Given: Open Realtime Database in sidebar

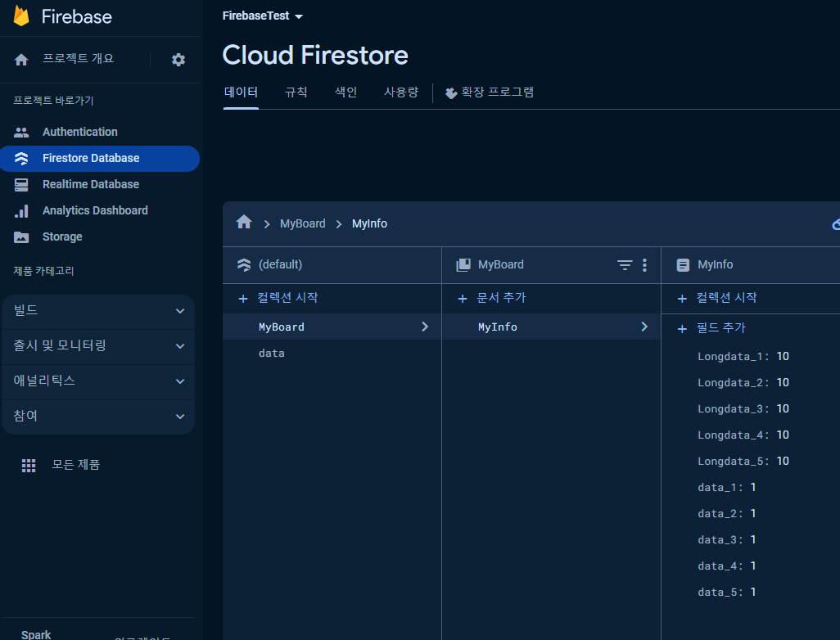Looking at the screenshot, I should click(100, 184).
